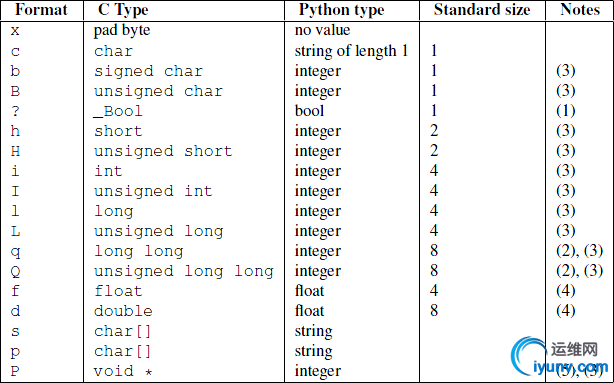Click the Notes column header
The image size is (614, 383).
[580, 10]
